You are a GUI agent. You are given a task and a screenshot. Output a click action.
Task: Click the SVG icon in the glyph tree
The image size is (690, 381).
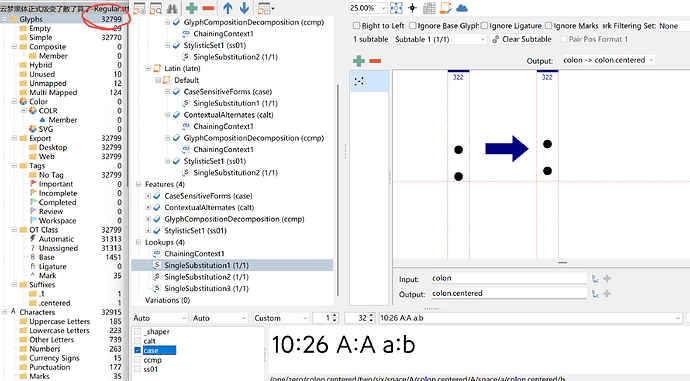click(33, 129)
